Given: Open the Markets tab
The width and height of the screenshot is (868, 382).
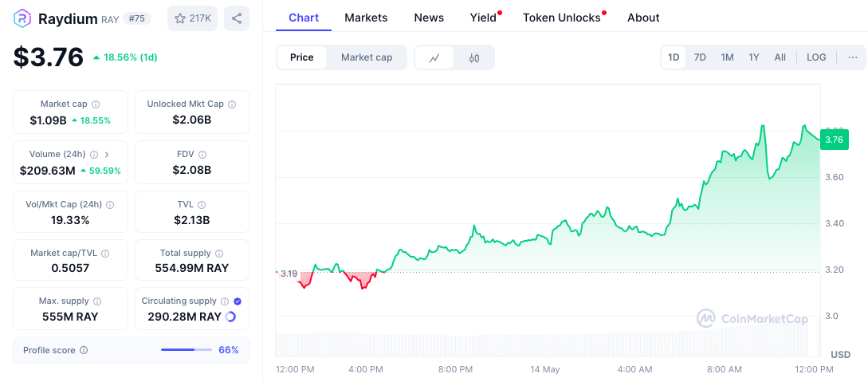Looking at the screenshot, I should point(366,18).
